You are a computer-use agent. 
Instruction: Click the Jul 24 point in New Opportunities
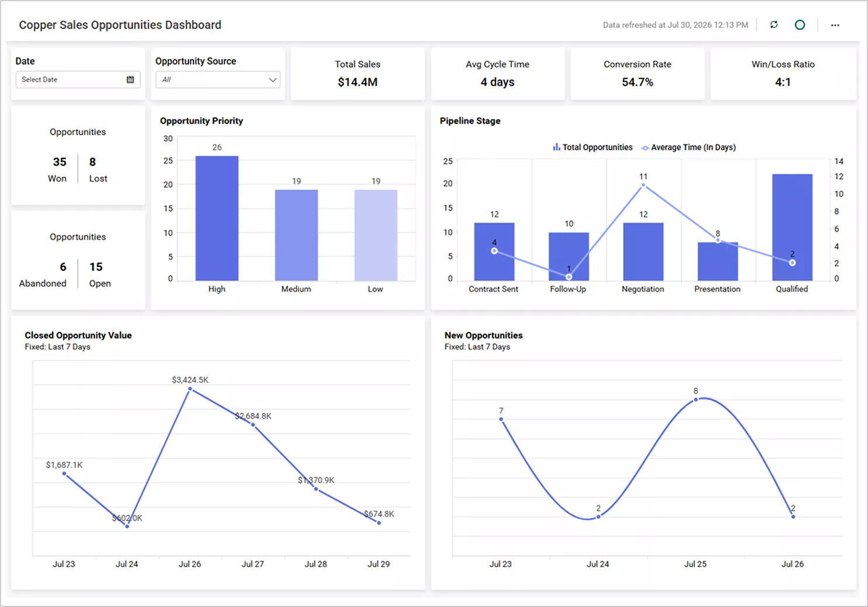pyautogui.click(x=598, y=517)
